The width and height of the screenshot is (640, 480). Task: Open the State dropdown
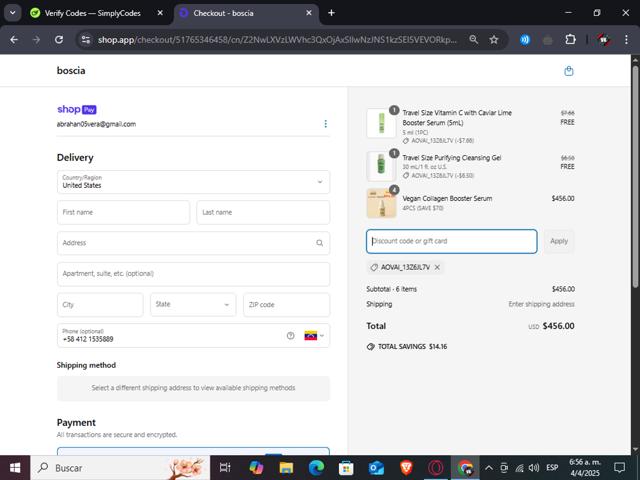click(x=193, y=304)
